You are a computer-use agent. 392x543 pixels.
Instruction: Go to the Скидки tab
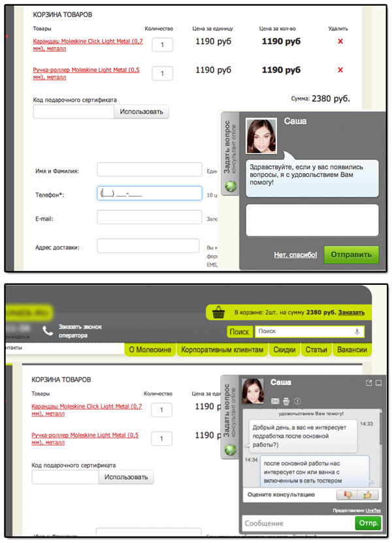pyautogui.click(x=284, y=350)
